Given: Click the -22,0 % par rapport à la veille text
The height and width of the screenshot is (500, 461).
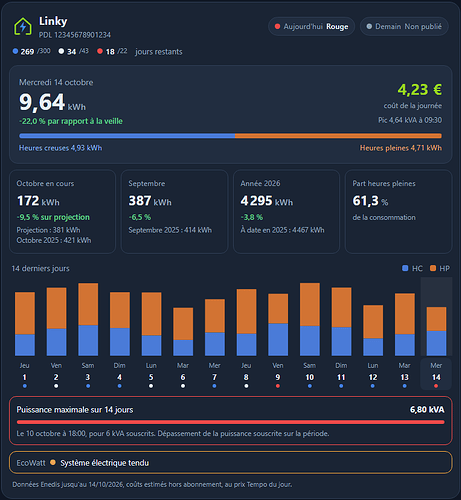Looking at the screenshot, I should [71, 121].
